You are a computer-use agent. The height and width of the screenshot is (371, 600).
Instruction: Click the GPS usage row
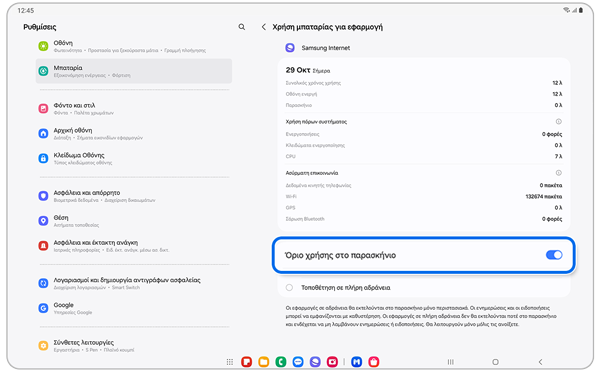tap(424, 208)
